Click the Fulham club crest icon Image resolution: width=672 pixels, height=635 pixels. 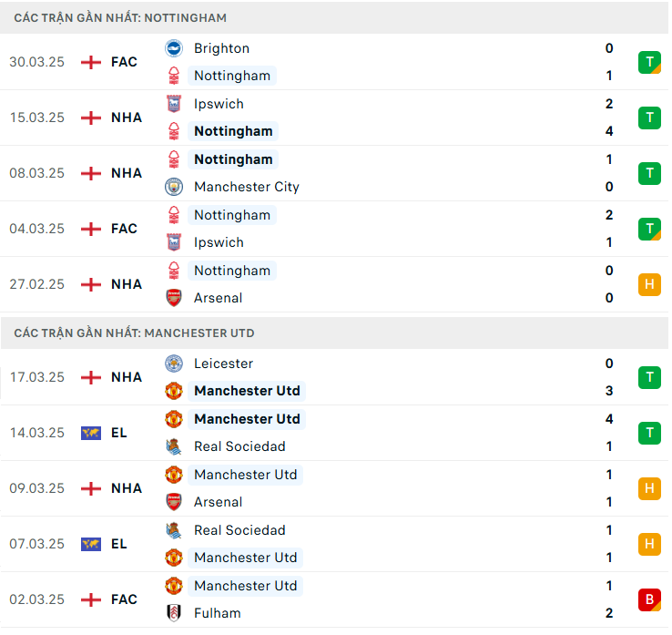coord(173,613)
